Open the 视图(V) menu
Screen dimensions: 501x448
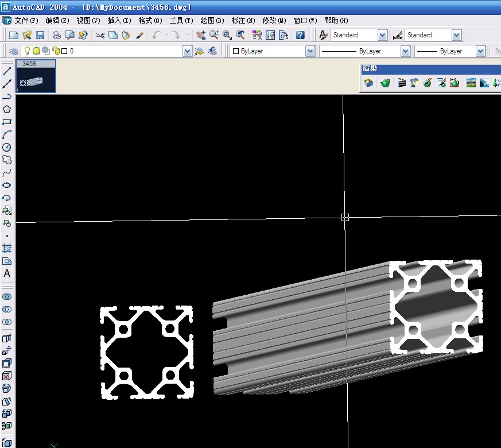pyautogui.click(x=88, y=21)
